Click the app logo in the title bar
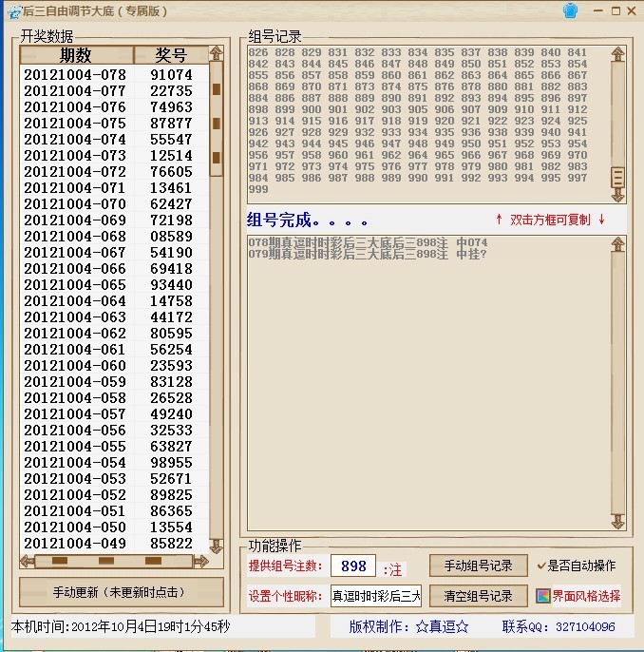Screen dimensions: 644x652 tap(14, 12)
